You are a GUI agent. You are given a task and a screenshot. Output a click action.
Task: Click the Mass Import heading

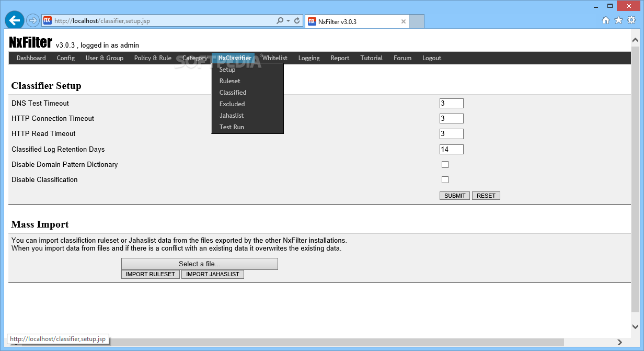point(40,224)
